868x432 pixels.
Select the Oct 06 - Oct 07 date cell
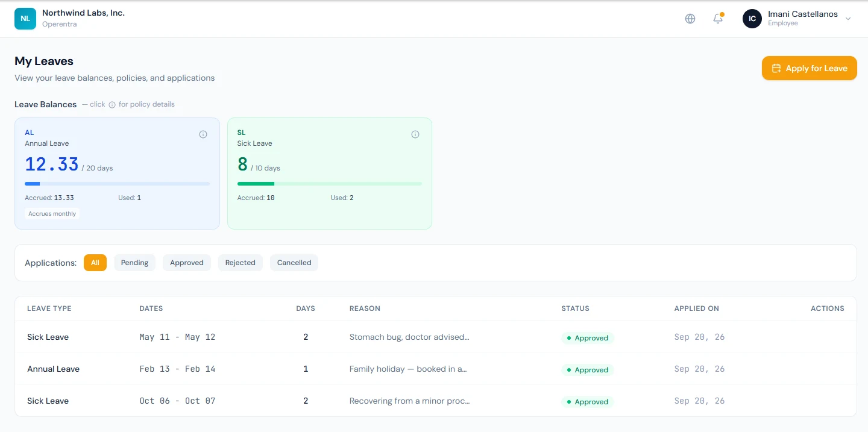177,401
